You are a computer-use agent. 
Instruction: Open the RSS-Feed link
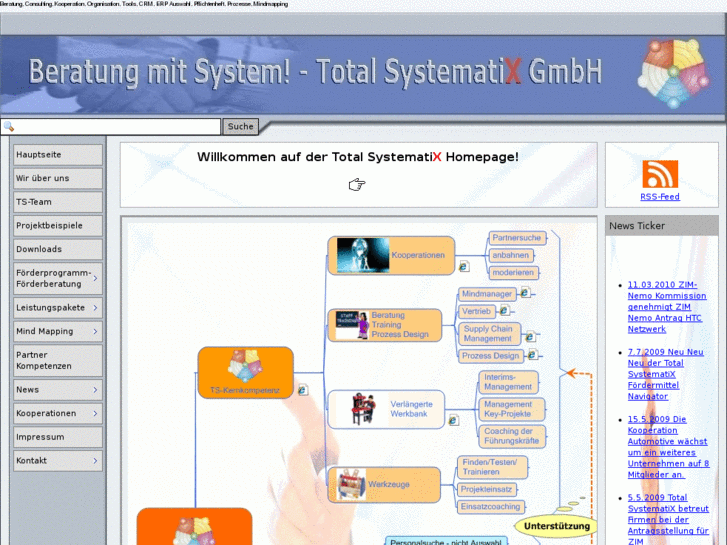[660, 197]
